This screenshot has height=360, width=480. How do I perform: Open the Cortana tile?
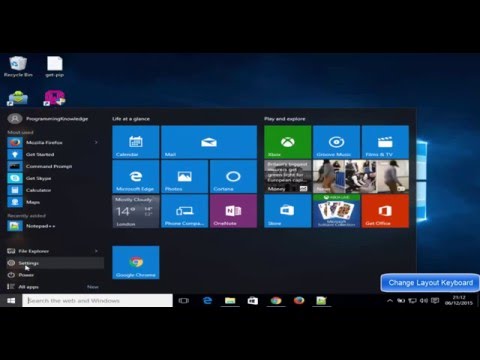233,177
